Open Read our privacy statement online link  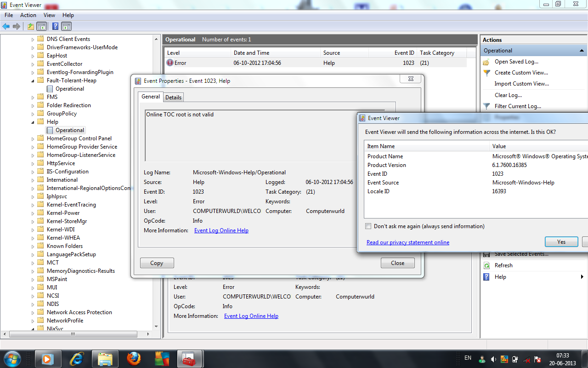(408, 242)
